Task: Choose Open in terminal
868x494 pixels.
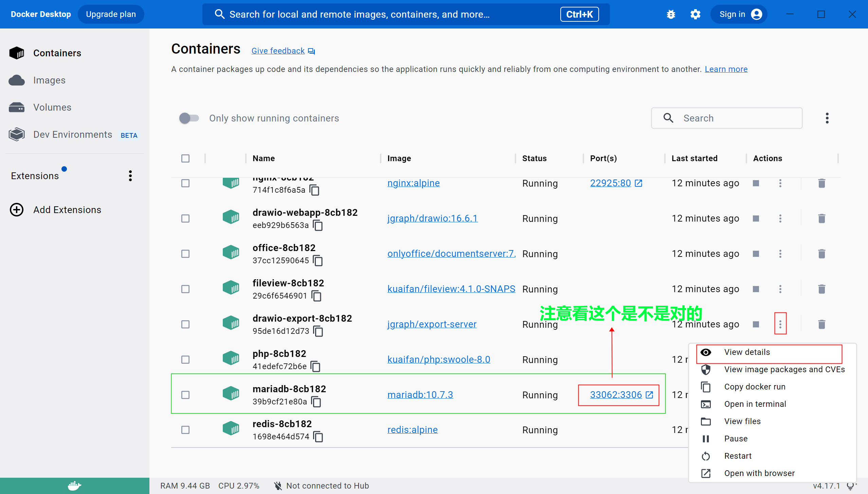Action: tap(773, 404)
